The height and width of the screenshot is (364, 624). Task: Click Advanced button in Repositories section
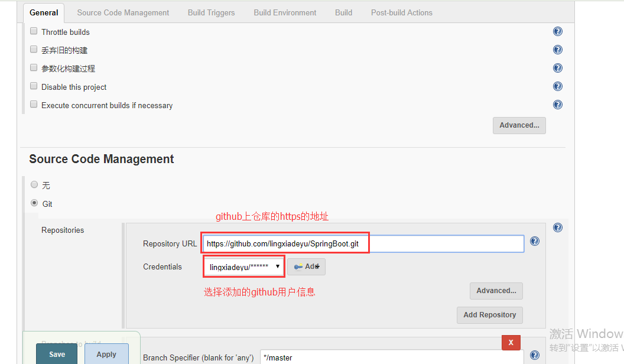tap(496, 291)
